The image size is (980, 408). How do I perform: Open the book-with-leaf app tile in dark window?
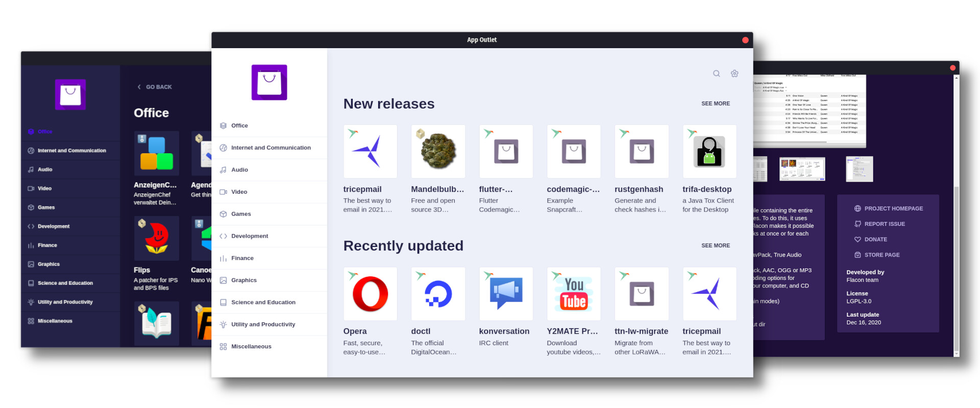click(157, 324)
